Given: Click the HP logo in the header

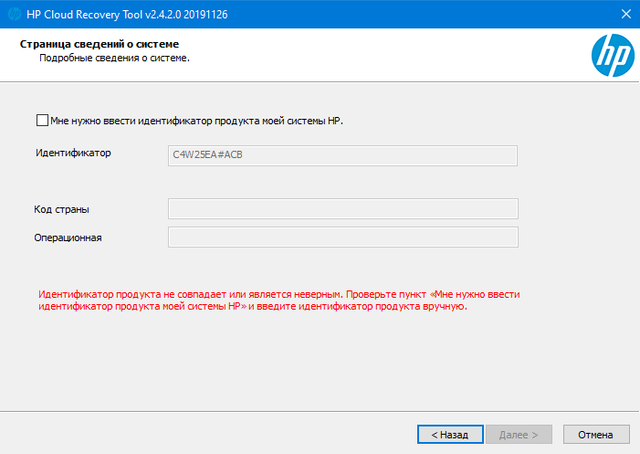Looking at the screenshot, I should tap(613, 56).
